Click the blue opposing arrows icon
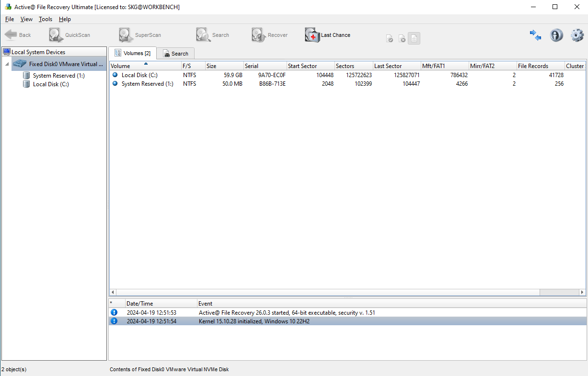The width and height of the screenshot is (588, 376). coord(535,35)
